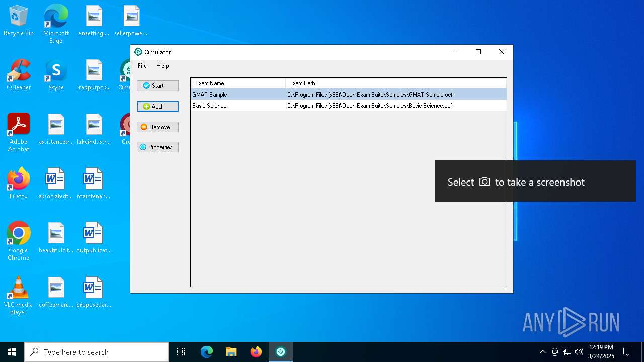The image size is (644, 362).
Task: Select the outpublicat Word document on desktop
Action: point(94,238)
